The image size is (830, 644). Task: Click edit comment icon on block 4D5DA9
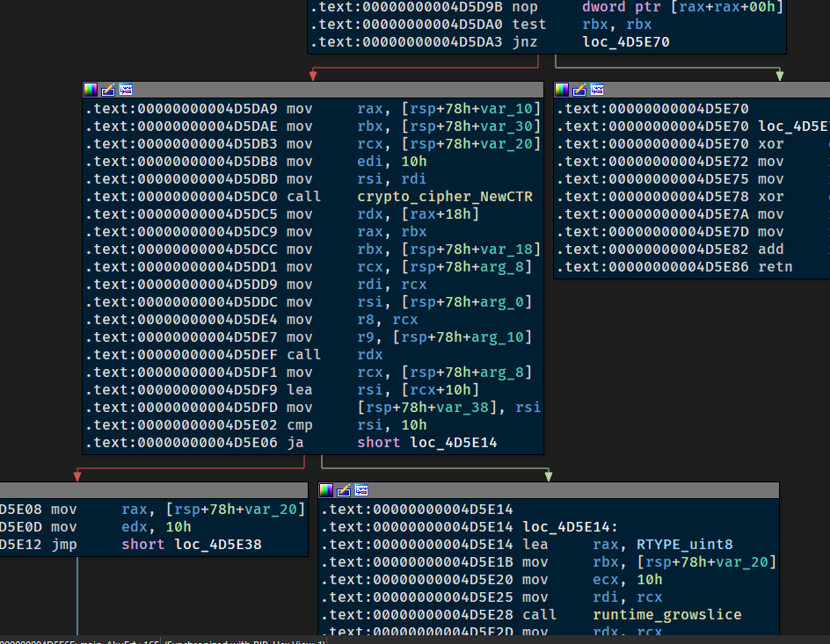pos(108,90)
